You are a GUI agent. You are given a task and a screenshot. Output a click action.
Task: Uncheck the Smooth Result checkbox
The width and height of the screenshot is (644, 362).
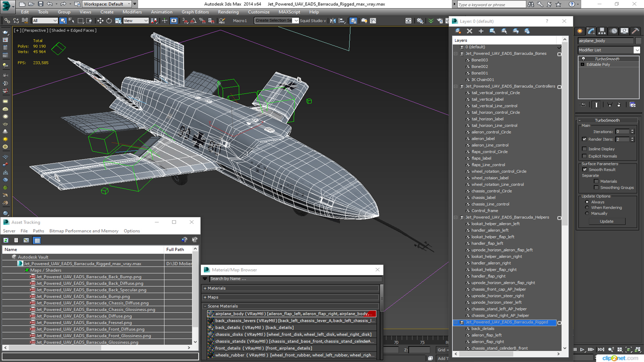(584, 170)
